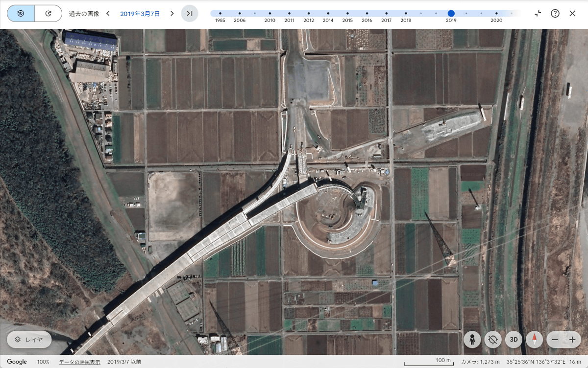This screenshot has height=368, width=588.
Task: Select the 2015 timeline point
Action: tap(347, 13)
